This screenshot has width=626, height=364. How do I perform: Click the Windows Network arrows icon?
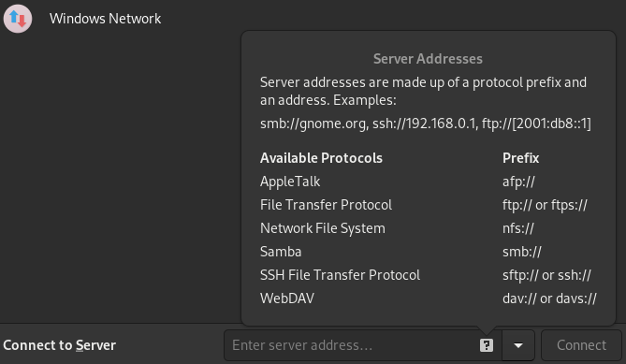click(18, 19)
